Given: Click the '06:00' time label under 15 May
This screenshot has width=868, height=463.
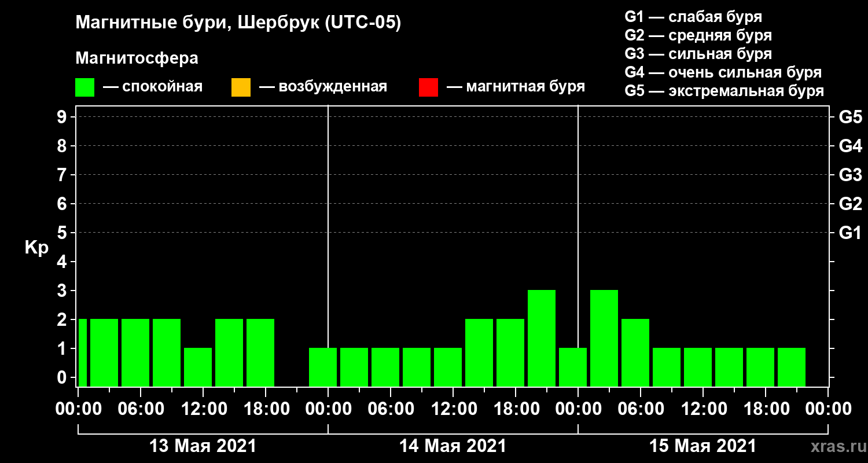Looking at the screenshot, I should (x=640, y=409).
